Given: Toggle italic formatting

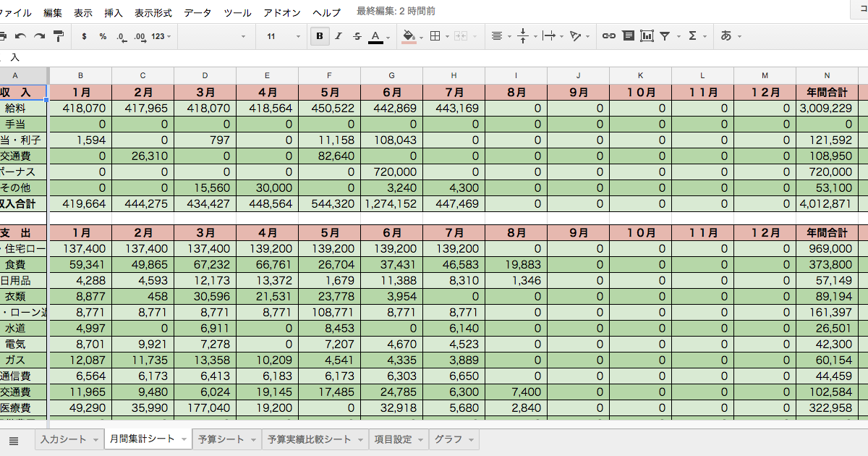Looking at the screenshot, I should coord(338,36).
